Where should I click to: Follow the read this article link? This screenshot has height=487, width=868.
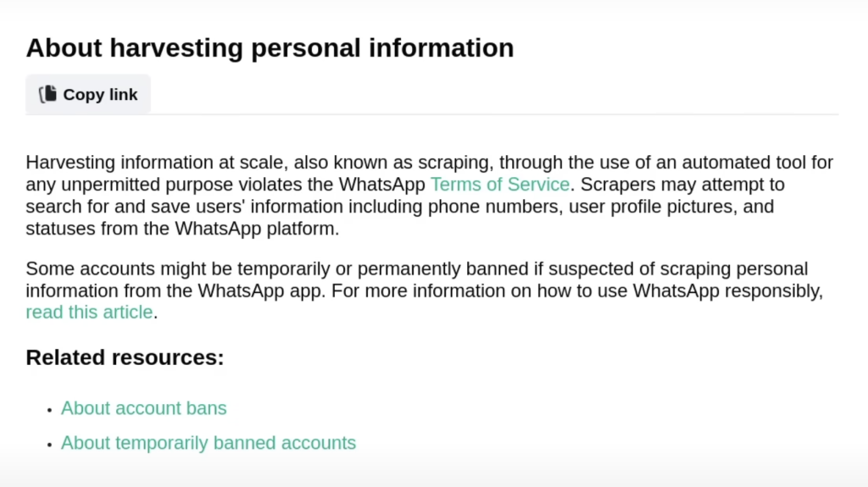pos(89,313)
